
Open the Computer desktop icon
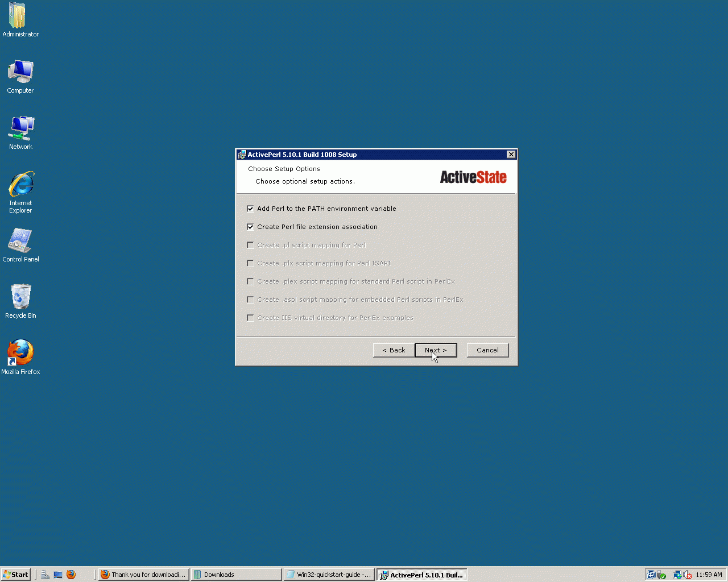20,76
